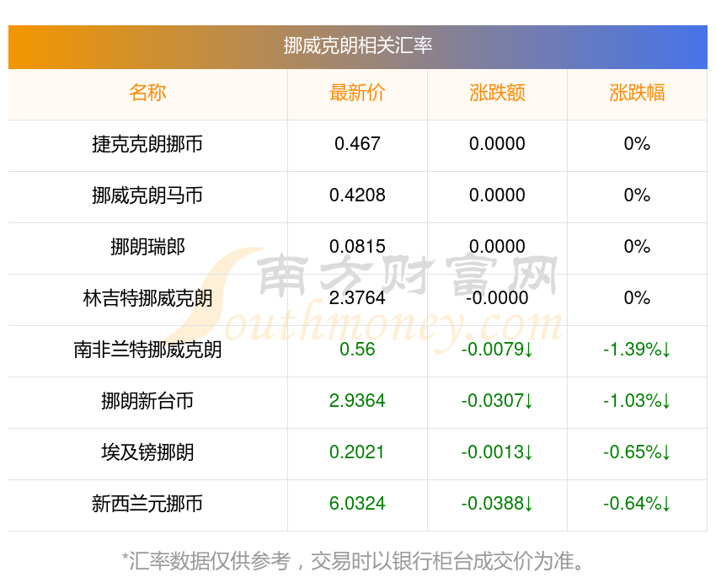Click the change value -0.0000
Image resolution: width=716 pixels, height=588 pixels.
pos(497,298)
